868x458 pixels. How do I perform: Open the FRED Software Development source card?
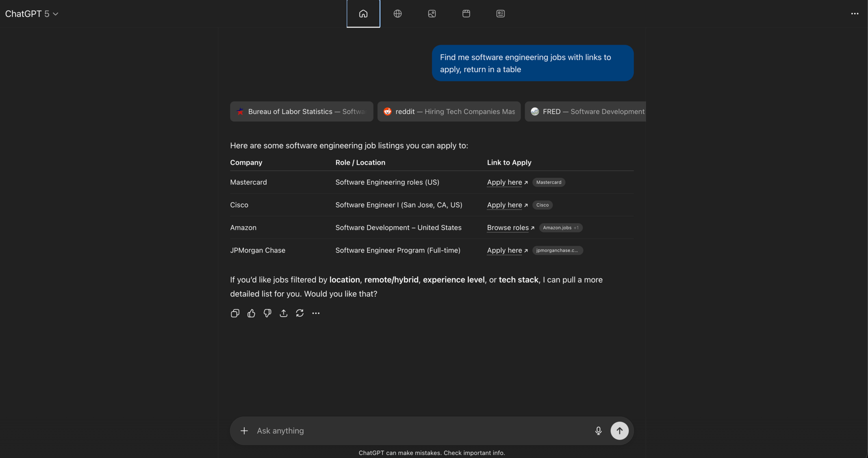pyautogui.click(x=585, y=112)
